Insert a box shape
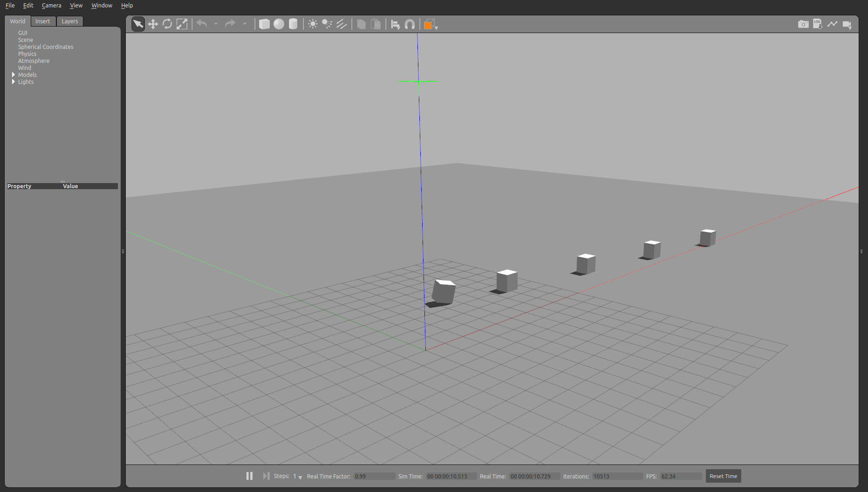The height and width of the screenshot is (492, 868). [x=264, y=24]
